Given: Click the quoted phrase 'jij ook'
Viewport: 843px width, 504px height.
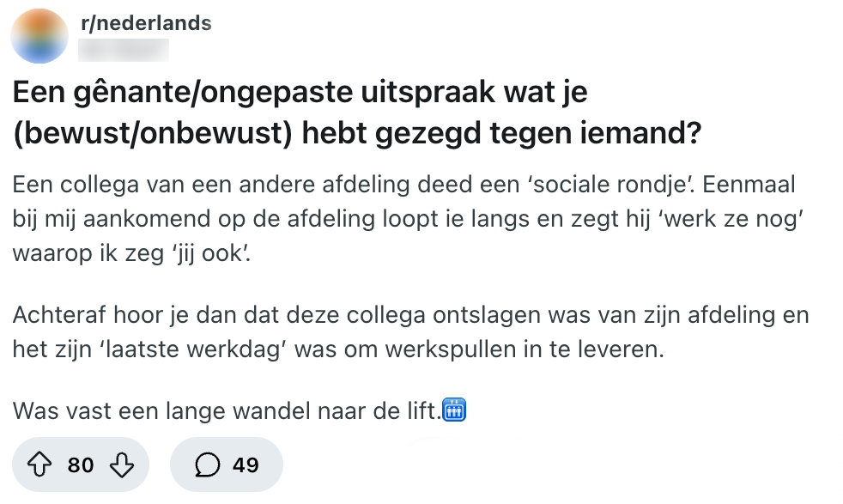Looking at the screenshot, I should [x=221, y=253].
